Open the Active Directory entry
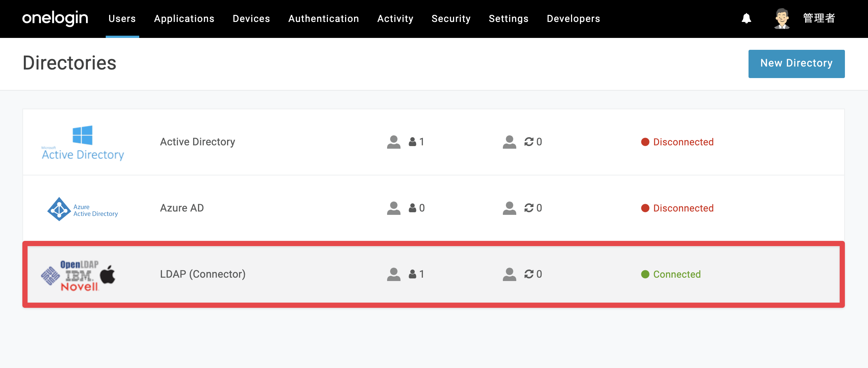 (434, 142)
